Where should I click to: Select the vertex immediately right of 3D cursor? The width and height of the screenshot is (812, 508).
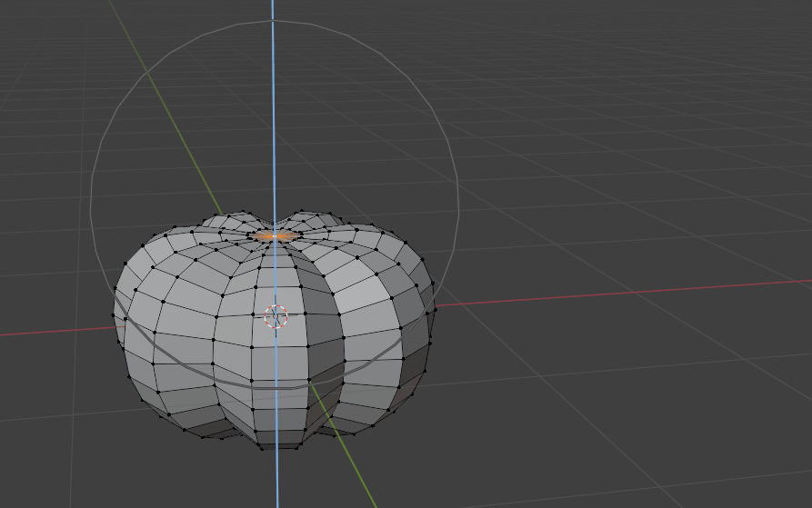[x=306, y=314]
